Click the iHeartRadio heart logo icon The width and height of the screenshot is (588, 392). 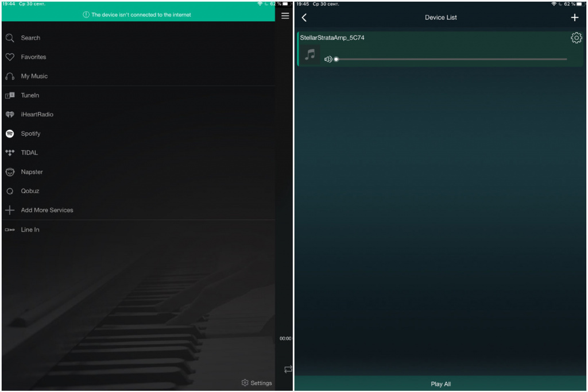(10, 114)
